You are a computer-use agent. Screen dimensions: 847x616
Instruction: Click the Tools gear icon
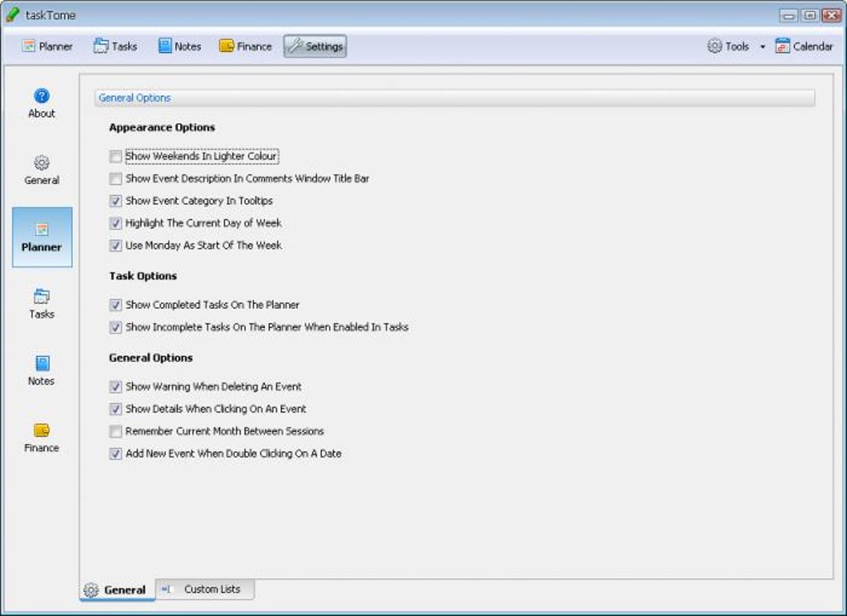click(x=714, y=46)
